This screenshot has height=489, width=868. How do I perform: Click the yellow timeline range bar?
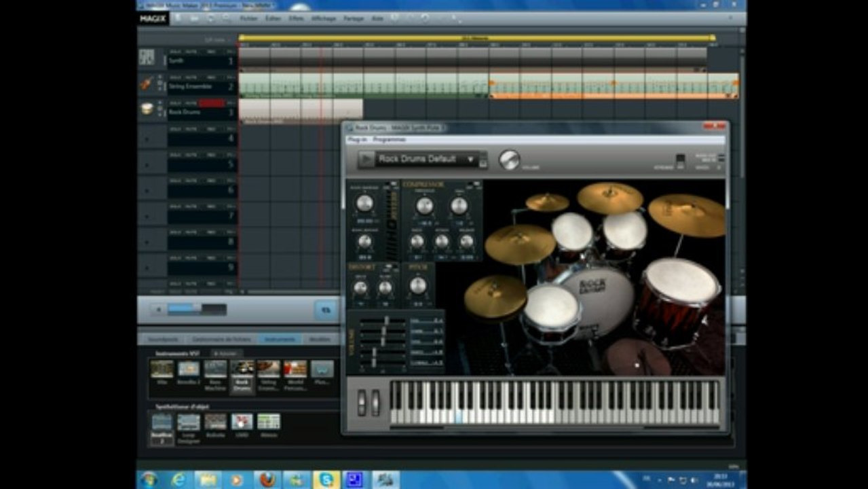coord(476,38)
